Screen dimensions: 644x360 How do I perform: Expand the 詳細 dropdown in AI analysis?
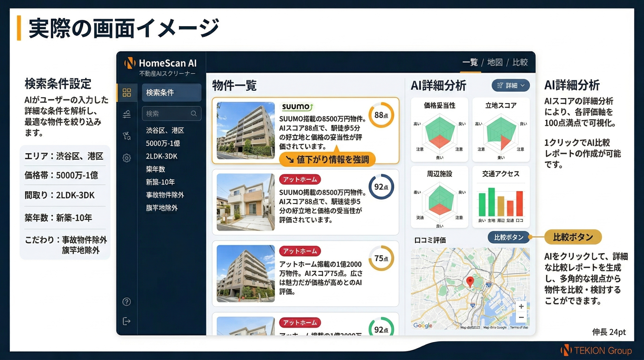[x=511, y=86]
